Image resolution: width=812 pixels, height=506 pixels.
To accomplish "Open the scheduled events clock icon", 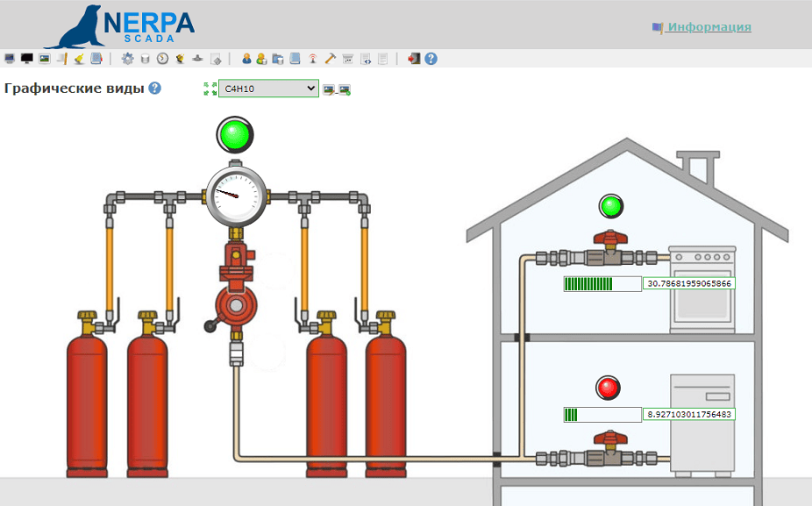I will 162,59.
